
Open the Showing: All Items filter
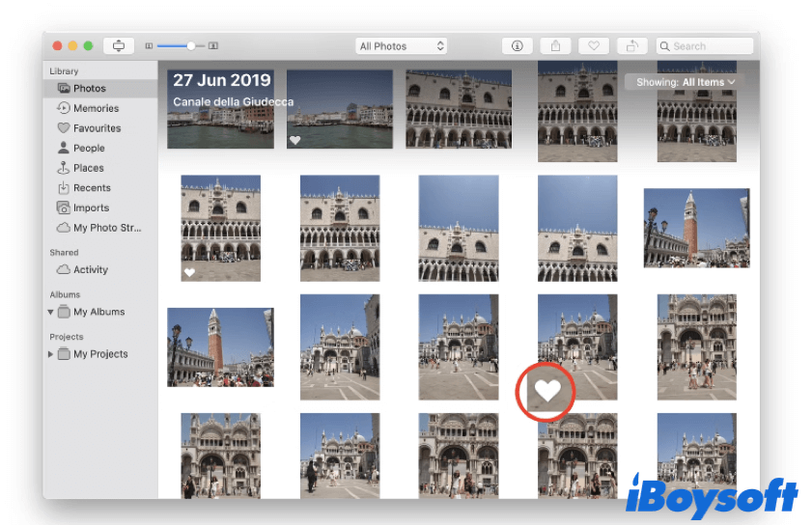click(x=686, y=83)
